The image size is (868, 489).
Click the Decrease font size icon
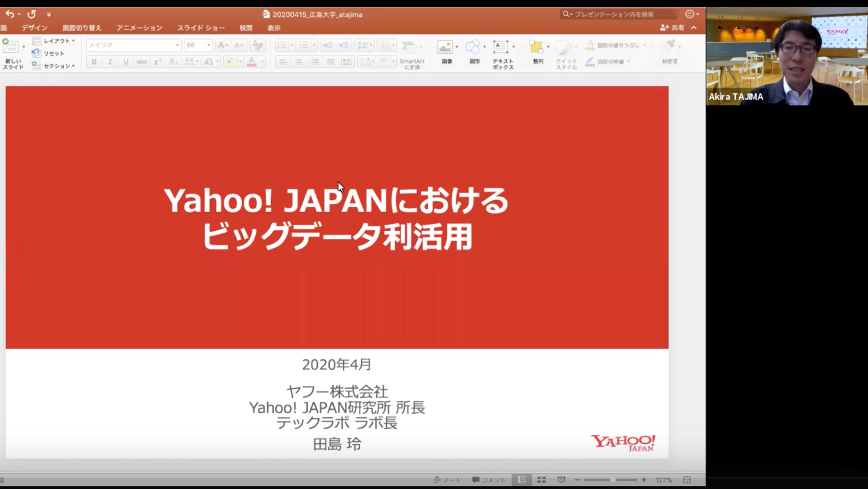point(239,45)
